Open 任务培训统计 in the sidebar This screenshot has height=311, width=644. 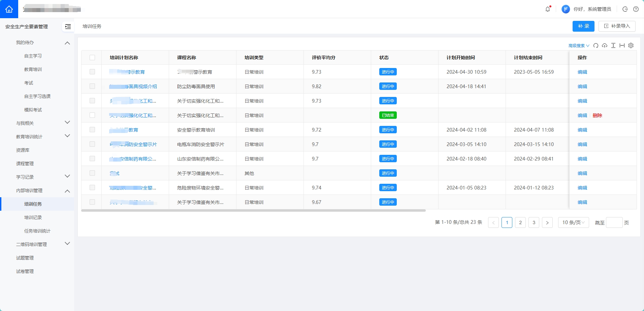pos(37,231)
